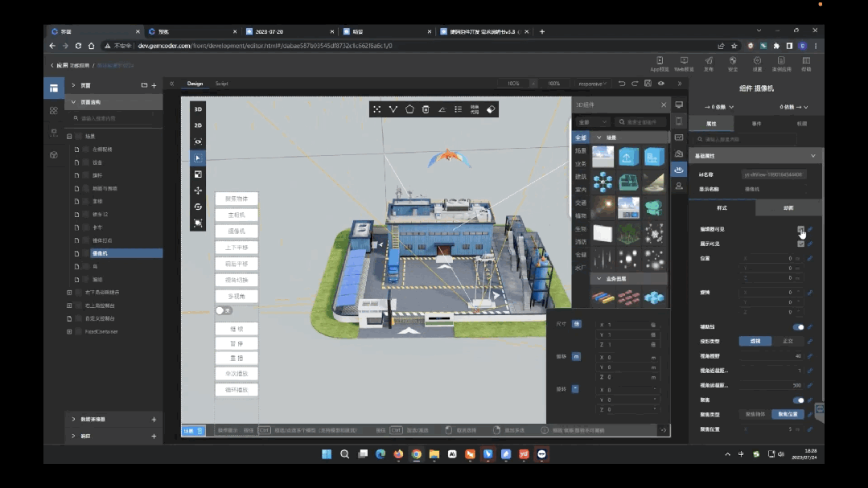
Task: Open the chart components icon in the right strip
Action: point(679,137)
